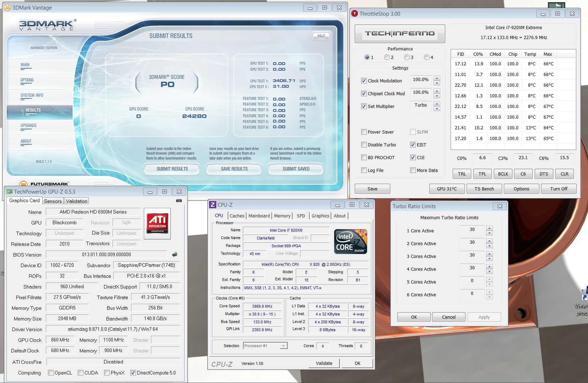Open the Graphics tab in CPU-Z
588x383 pixels.
coord(320,216)
